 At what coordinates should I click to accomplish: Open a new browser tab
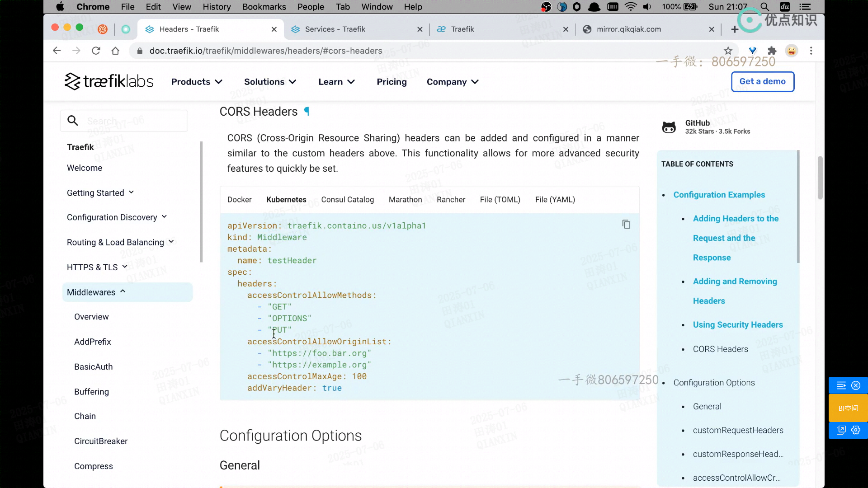(735, 29)
